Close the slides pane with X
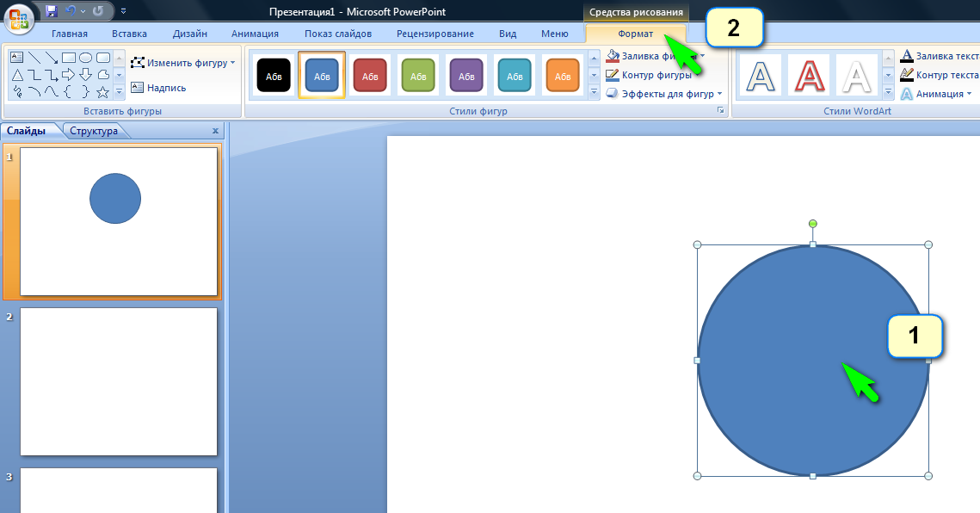The width and height of the screenshot is (980, 513). pyautogui.click(x=215, y=131)
